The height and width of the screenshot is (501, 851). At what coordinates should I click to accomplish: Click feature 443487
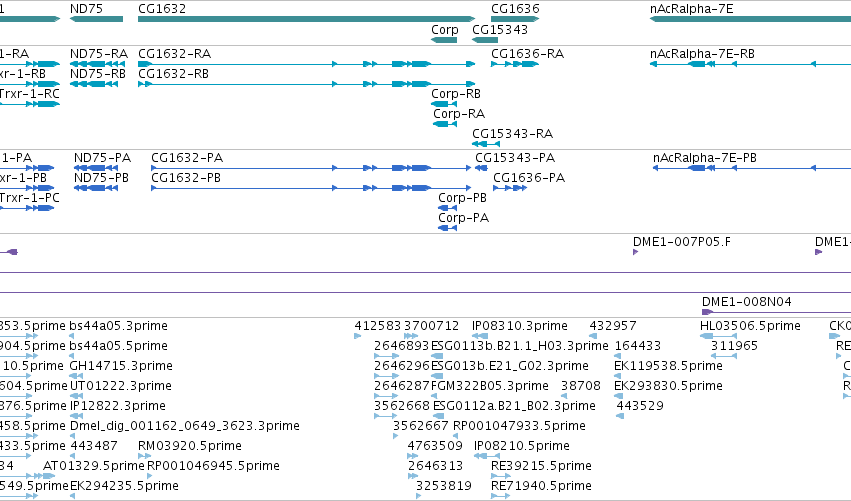(x=94, y=447)
